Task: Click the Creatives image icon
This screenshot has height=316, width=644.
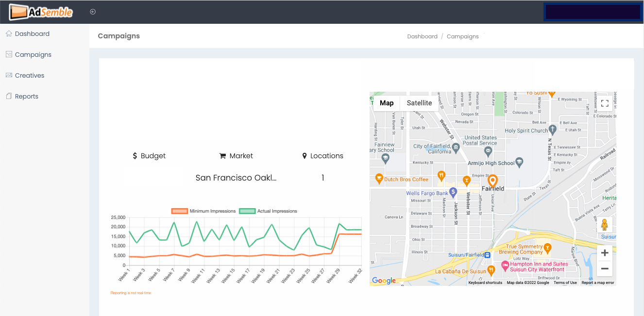Action: coord(9,75)
